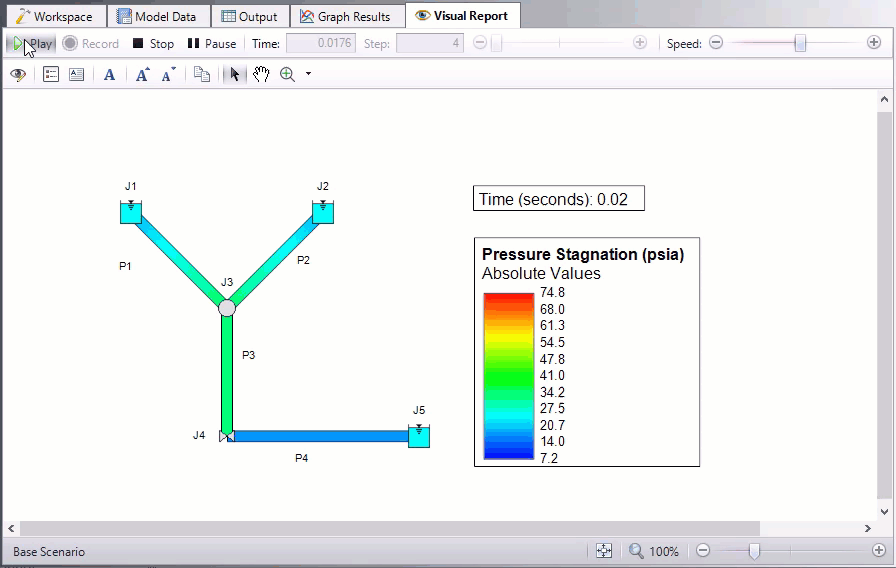Select the pointer selection tool
Viewport: 896px width, 568px height.
point(234,74)
